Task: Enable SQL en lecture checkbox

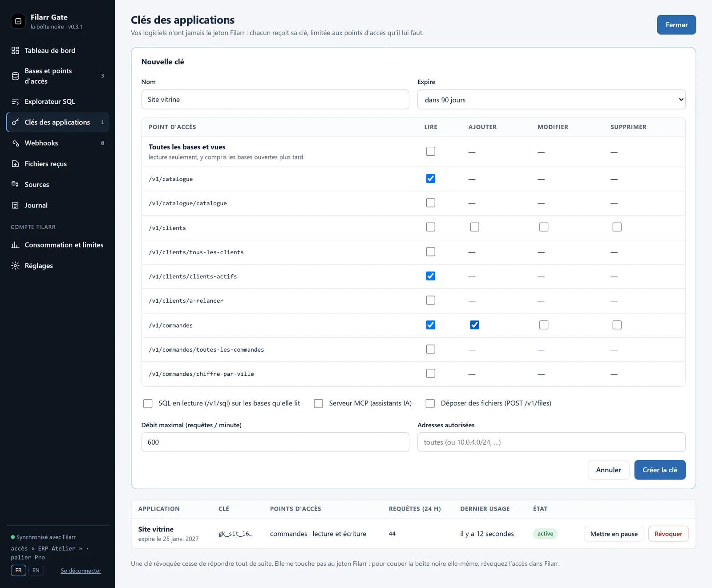Action: [148, 403]
